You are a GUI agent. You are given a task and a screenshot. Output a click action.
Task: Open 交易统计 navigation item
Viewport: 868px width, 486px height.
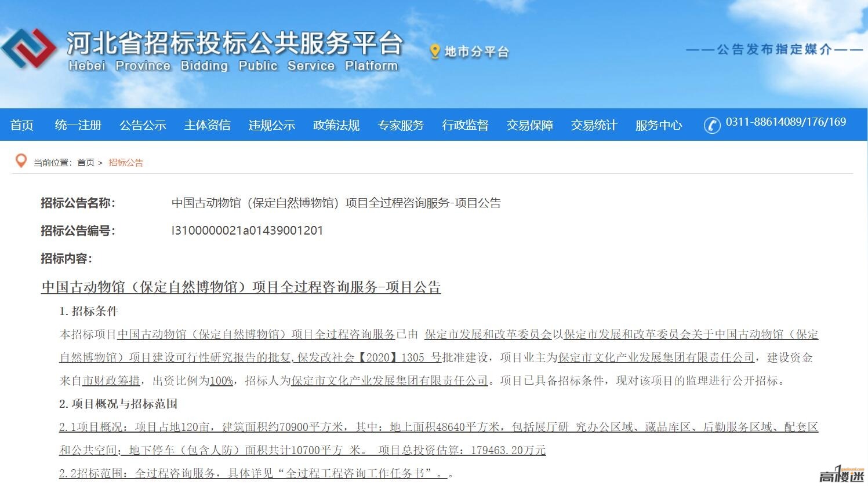(593, 125)
